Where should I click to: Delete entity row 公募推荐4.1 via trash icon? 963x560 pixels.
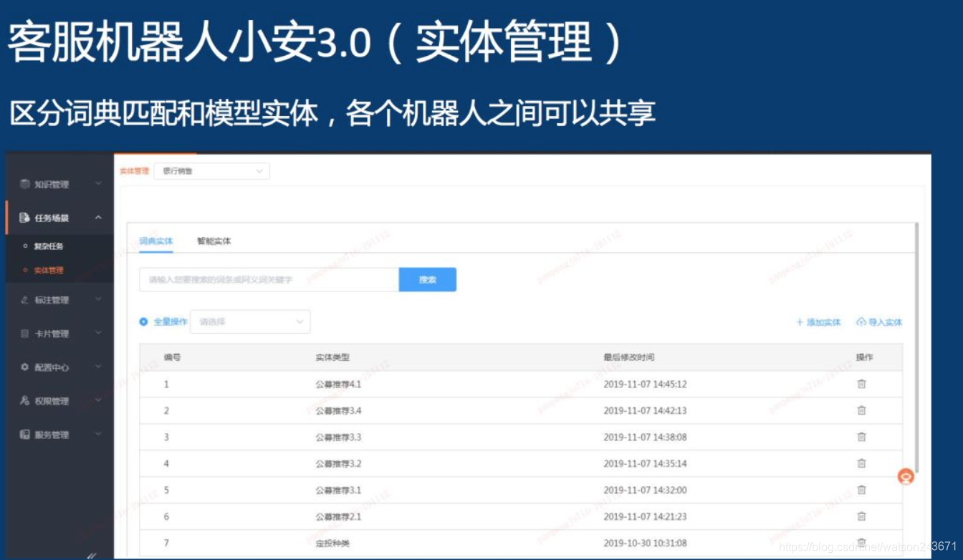click(x=861, y=384)
